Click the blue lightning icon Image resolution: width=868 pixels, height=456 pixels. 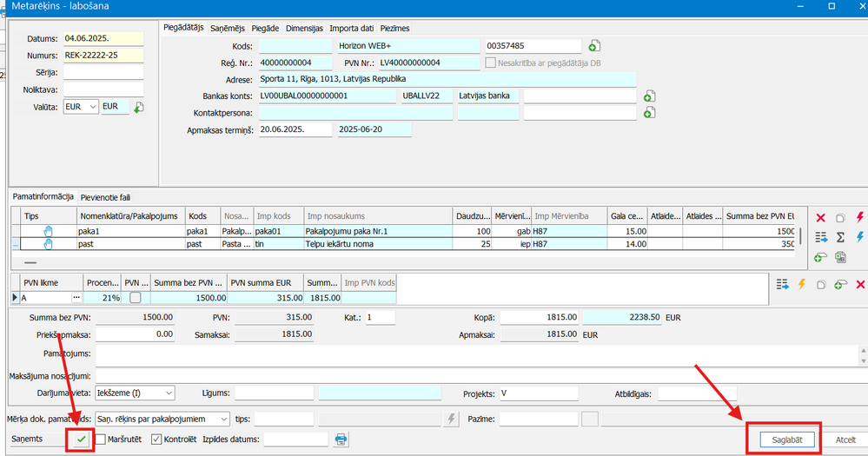[x=859, y=237]
